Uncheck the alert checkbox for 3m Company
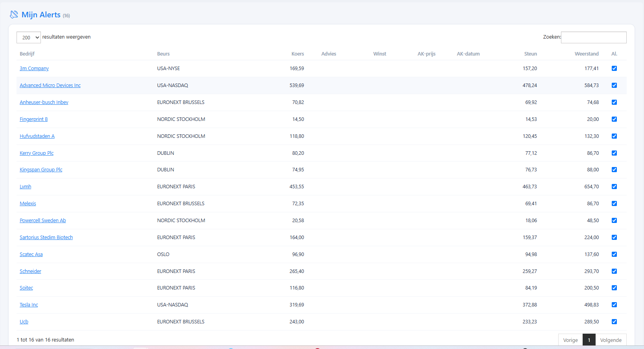 tap(614, 69)
